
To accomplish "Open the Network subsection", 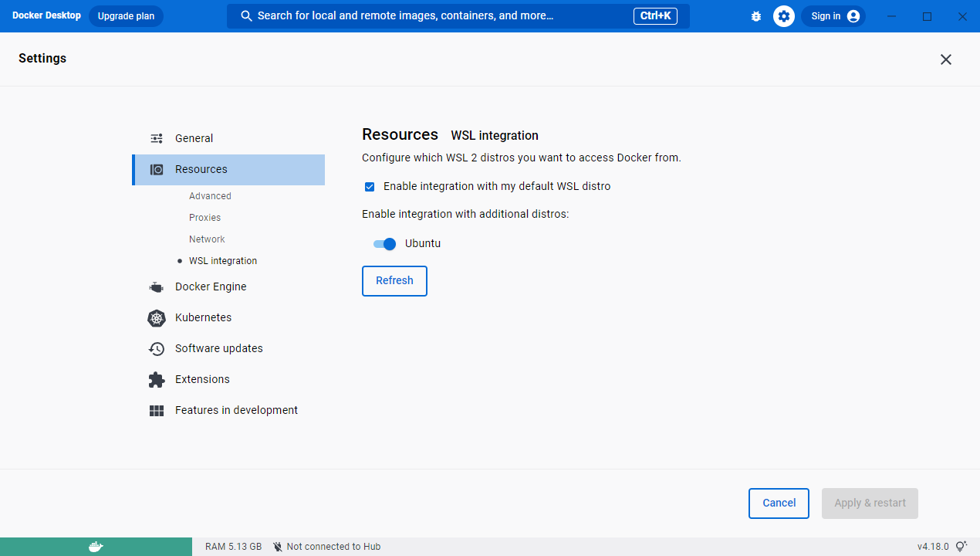I will point(207,239).
